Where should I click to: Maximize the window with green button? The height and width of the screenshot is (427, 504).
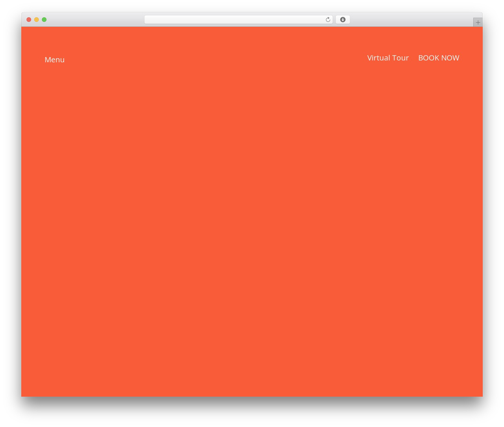click(44, 20)
